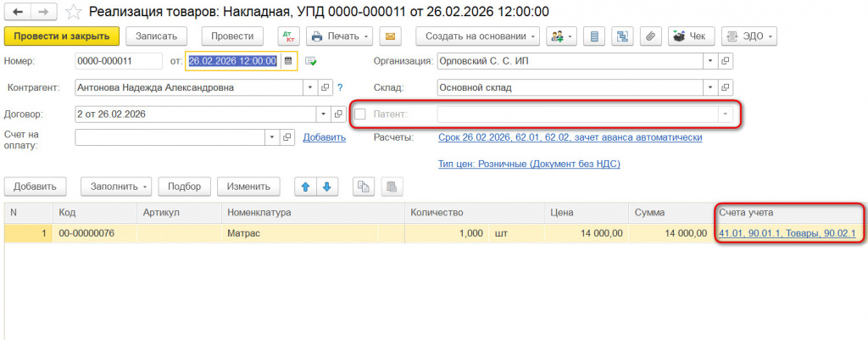
Task: Print receipt with Чек button
Action: (x=691, y=36)
